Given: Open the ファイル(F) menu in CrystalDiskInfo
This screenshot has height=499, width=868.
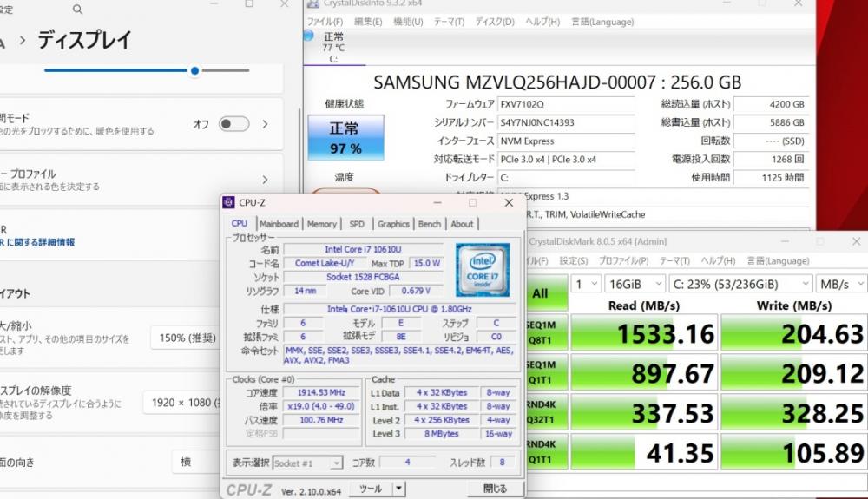Looking at the screenshot, I should coord(325,22).
